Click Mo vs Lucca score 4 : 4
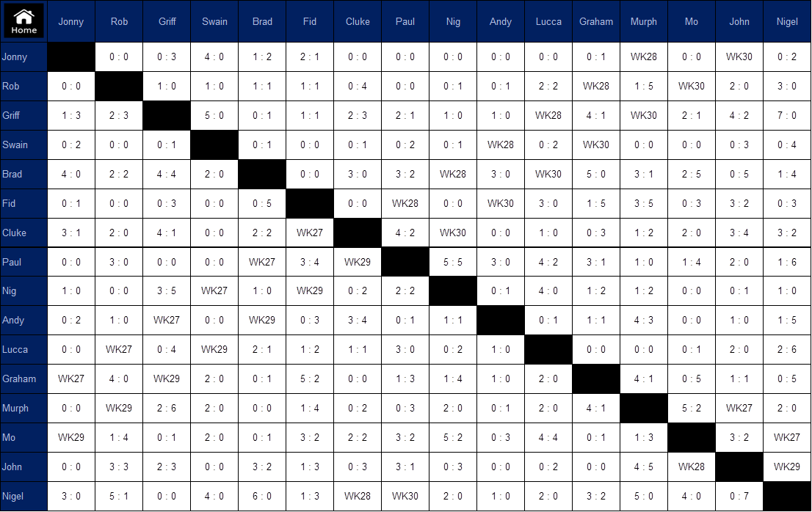Image resolution: width=812 pixels, height=512 pixels. tap(548, 437)
